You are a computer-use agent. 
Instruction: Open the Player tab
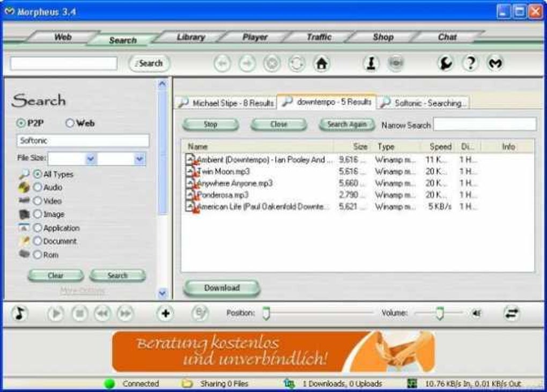pos(255,37)
